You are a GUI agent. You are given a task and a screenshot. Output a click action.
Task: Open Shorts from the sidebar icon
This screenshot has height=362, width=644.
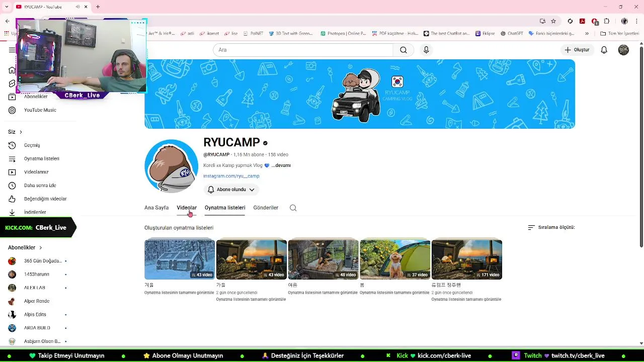12,83
